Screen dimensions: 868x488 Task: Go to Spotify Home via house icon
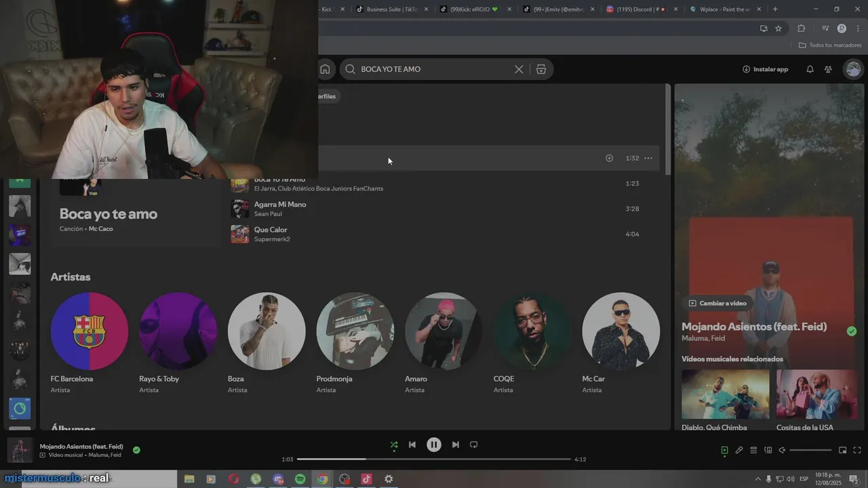pyautogui.click(x=325, y=69)
